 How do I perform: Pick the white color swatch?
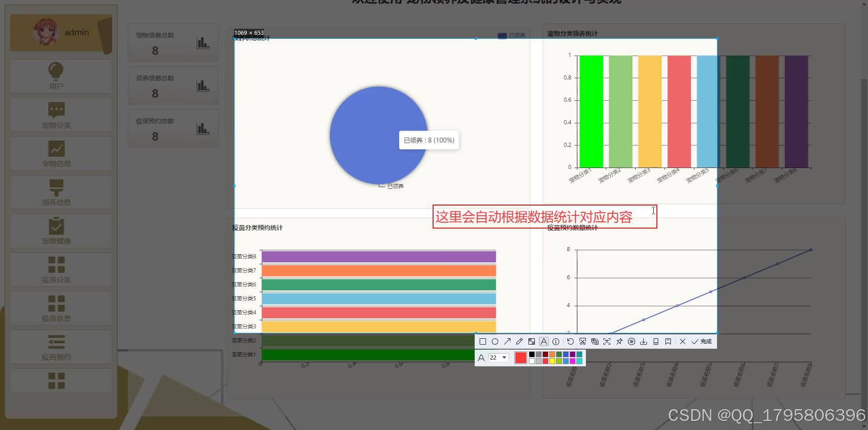tap(532, 361)
